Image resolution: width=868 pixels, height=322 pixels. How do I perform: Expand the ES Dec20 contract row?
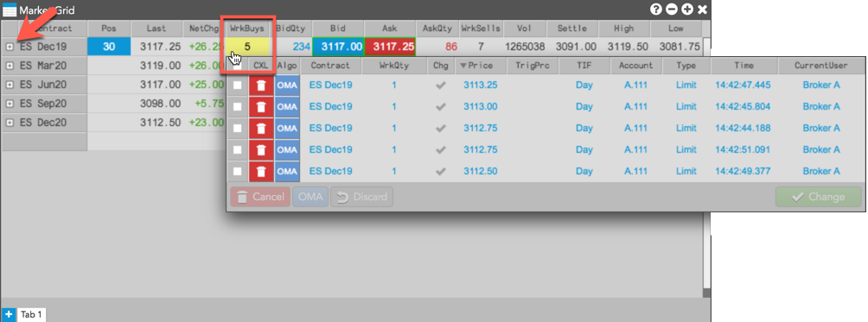click(x=10, y=123)
